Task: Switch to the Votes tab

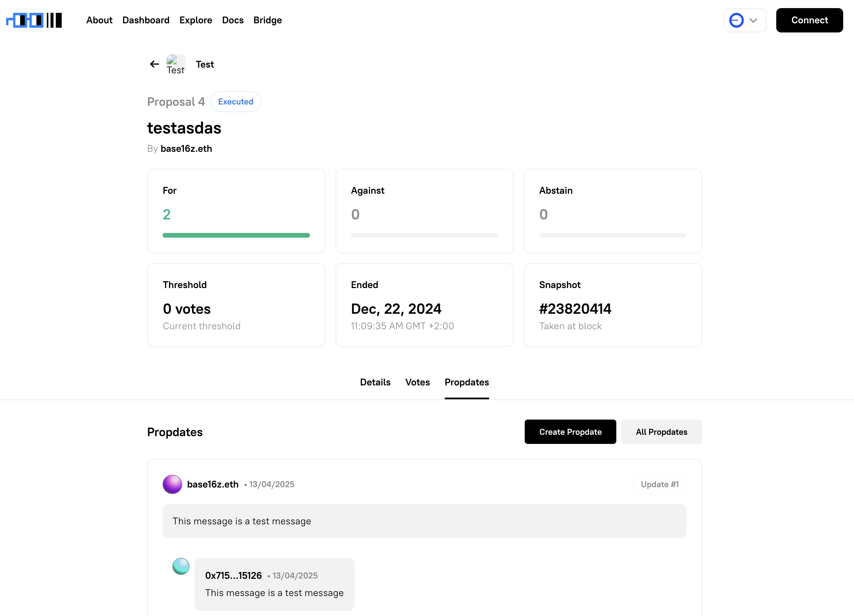Action: click(417, 382)
